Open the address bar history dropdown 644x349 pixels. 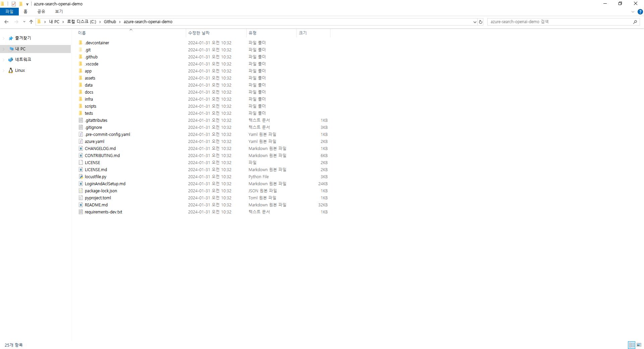point(475,22)
